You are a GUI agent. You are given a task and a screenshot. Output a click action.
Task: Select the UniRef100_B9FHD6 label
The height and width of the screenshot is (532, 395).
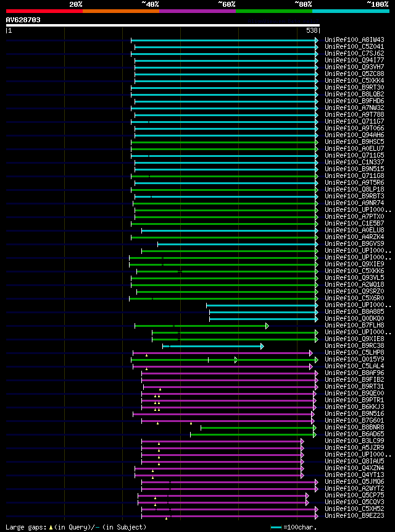coord(354,101)
